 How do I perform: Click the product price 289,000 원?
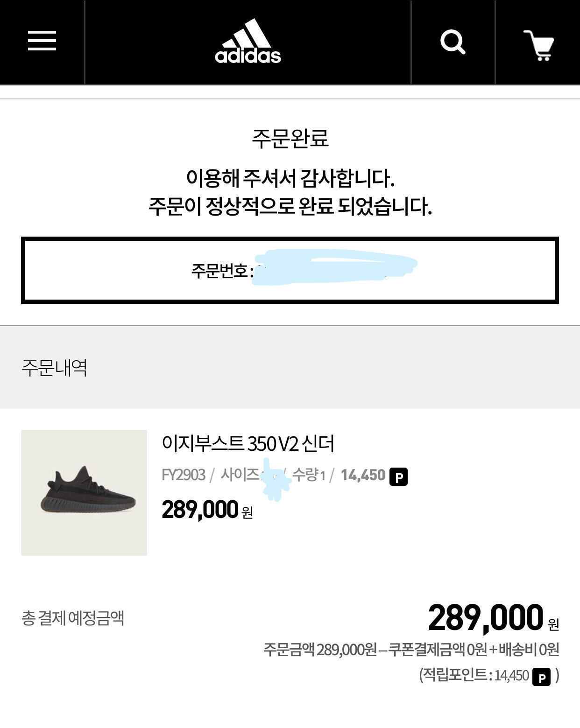[207, 510]
